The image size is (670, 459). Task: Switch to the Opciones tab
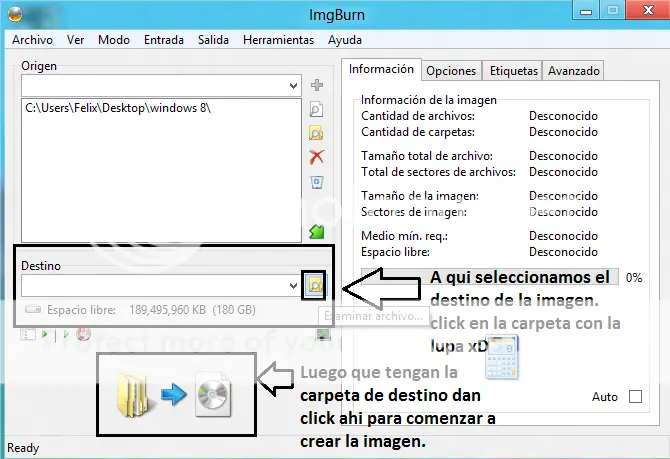(x=451, y=71)
